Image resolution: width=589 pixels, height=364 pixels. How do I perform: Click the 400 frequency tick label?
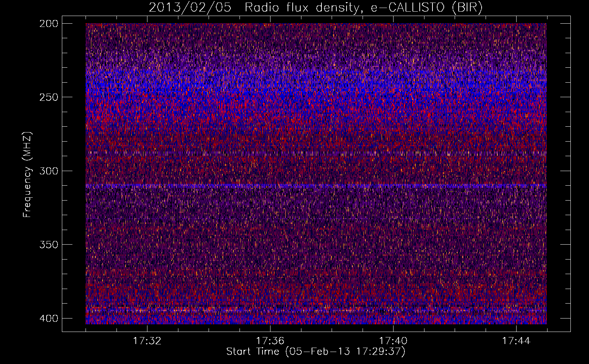(x=48, y=318)
